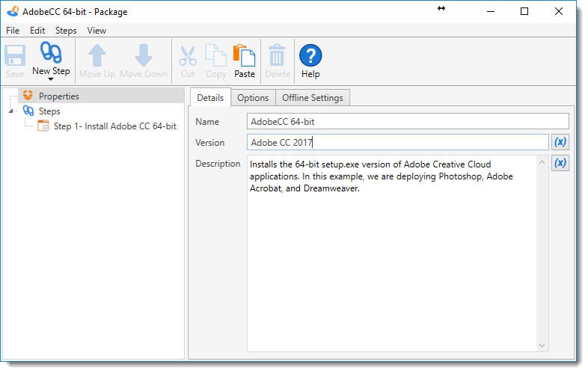Open the Edit menu

[x=37, y=31]
